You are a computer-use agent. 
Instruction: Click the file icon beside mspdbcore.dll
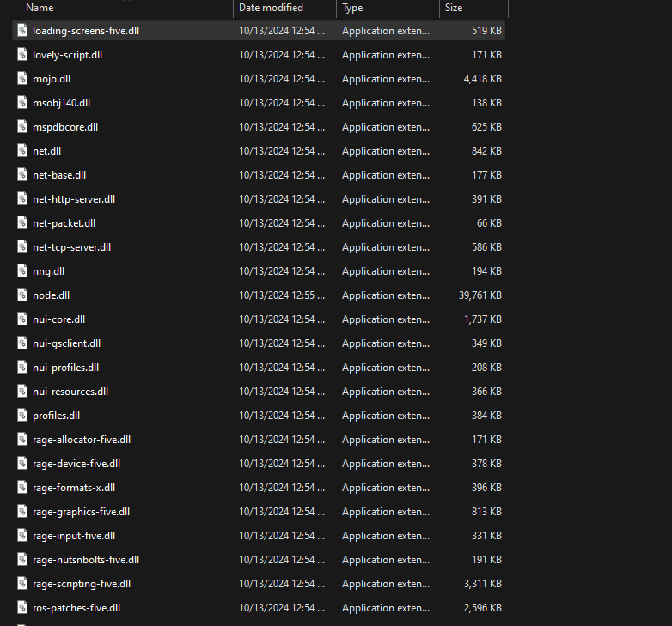pos(22,126)
